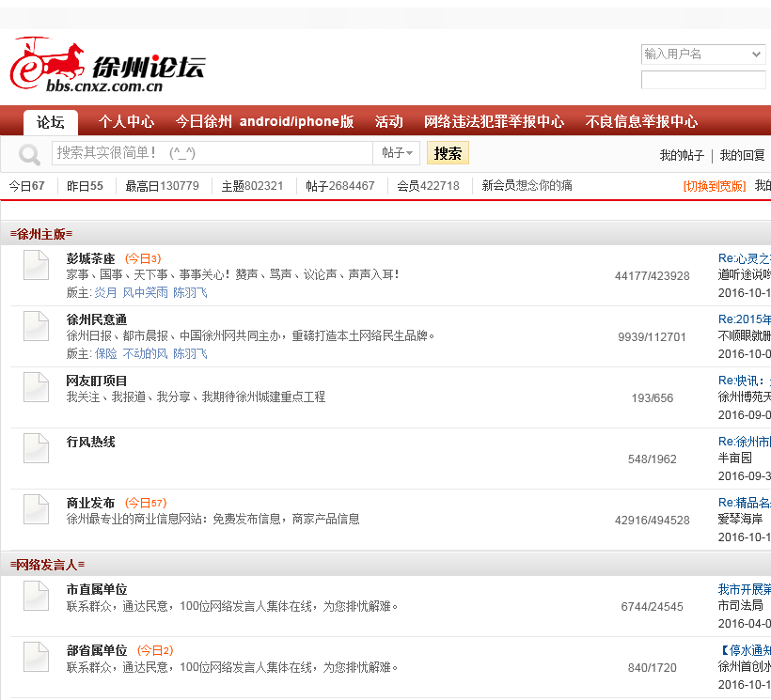This screenshot has height=700, width=771.
Task: Open last post 停水通知 in 部省属单位
Action: (746, 650)
